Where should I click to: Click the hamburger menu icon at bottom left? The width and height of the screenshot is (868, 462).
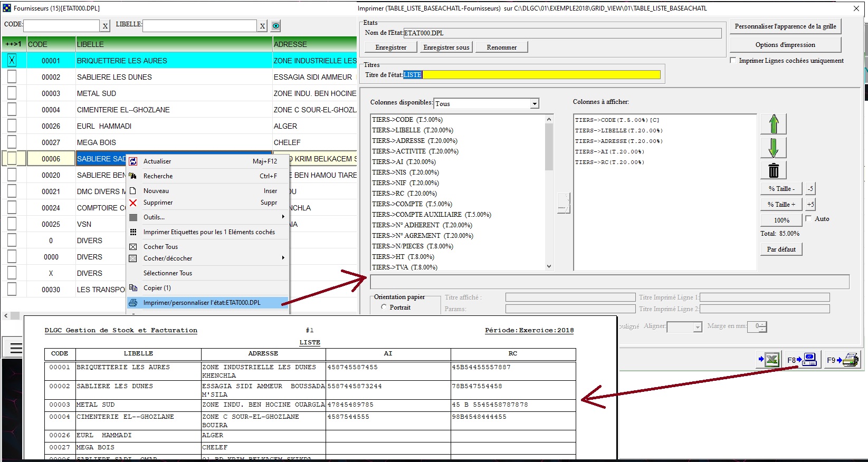click(16, 348)
